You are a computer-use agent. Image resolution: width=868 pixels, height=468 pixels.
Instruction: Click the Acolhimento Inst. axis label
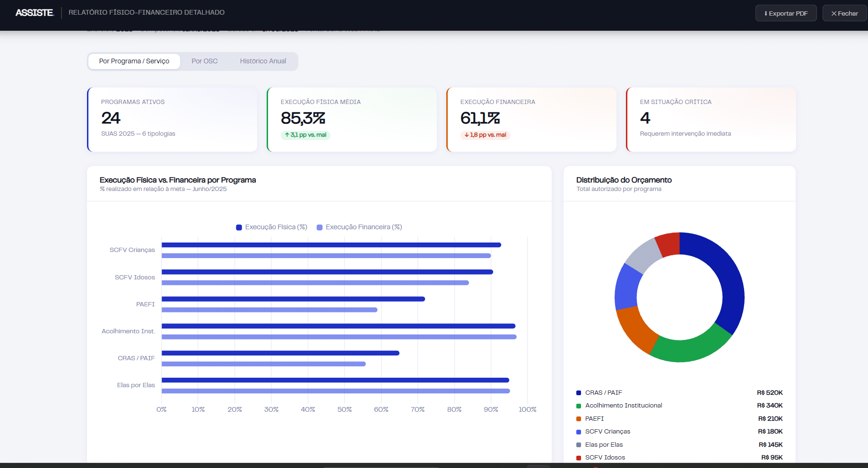coord(128,331)
